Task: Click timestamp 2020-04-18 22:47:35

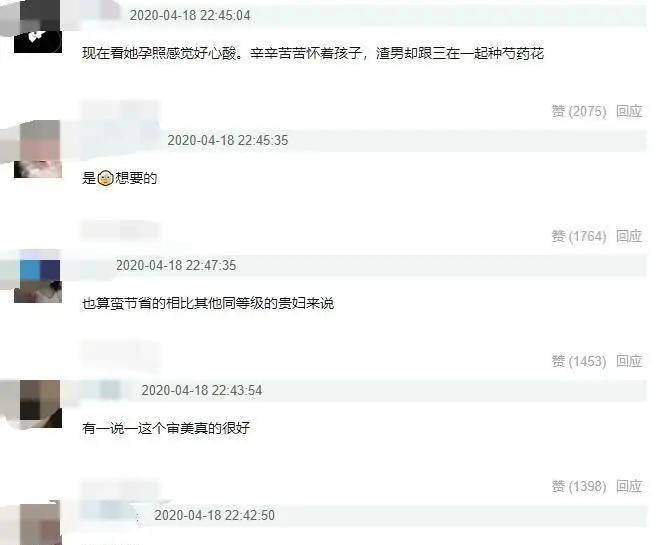Action: point(176,265)
